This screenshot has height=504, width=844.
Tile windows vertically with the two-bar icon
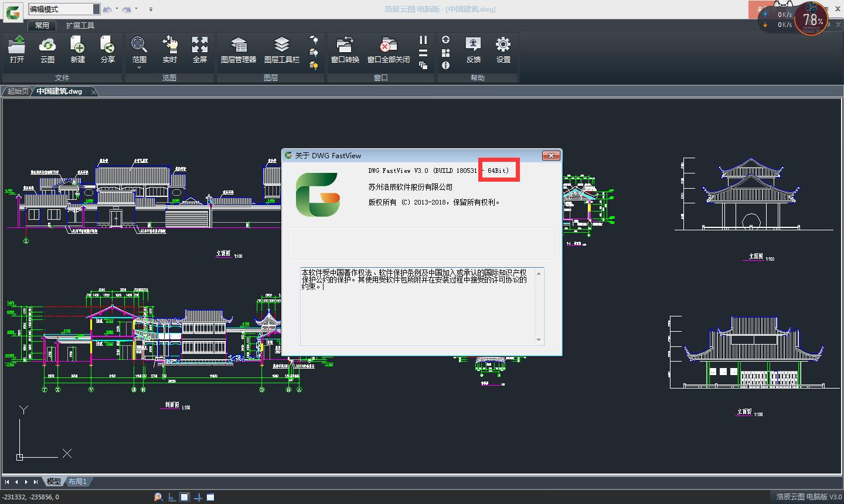click(423, 40)
